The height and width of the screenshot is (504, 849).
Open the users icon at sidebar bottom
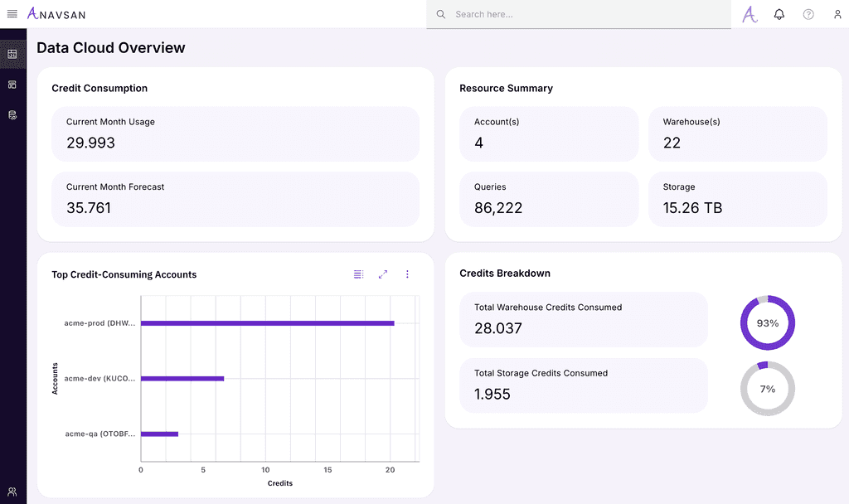coord(12,492)
